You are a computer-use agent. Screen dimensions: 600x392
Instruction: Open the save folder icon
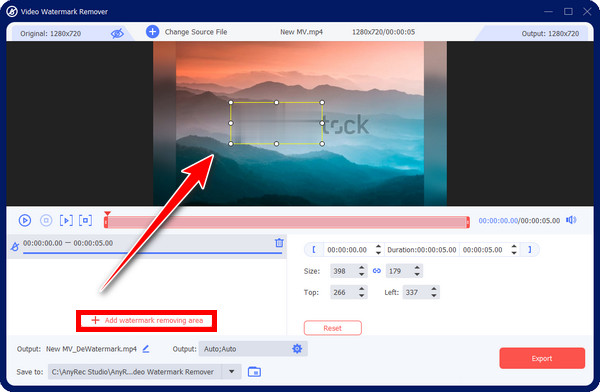(254, 371)
